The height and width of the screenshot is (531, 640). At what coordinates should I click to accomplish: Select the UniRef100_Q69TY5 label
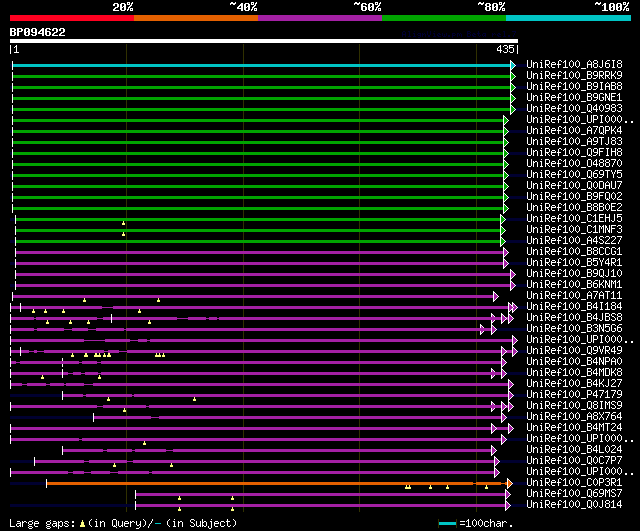574,175
